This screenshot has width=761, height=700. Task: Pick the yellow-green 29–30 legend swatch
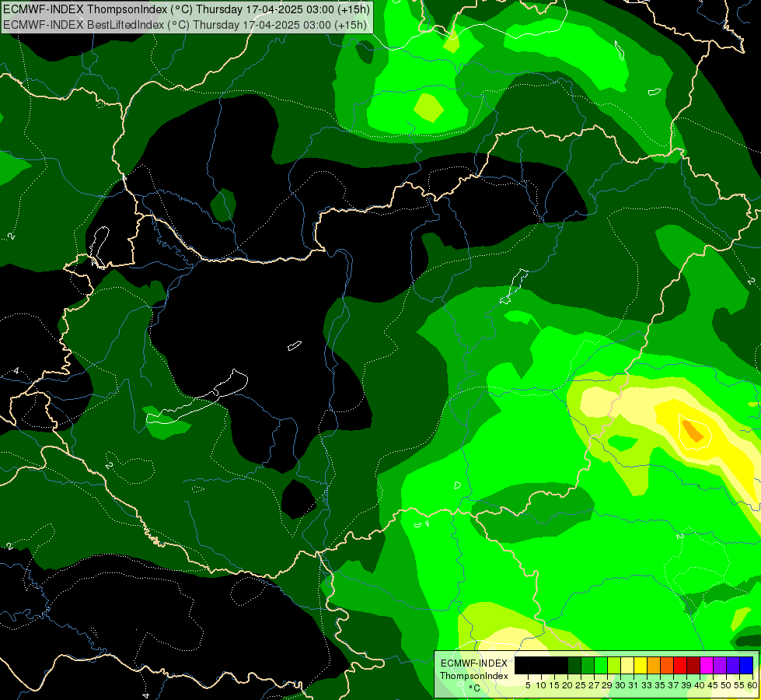coord(614,666)
